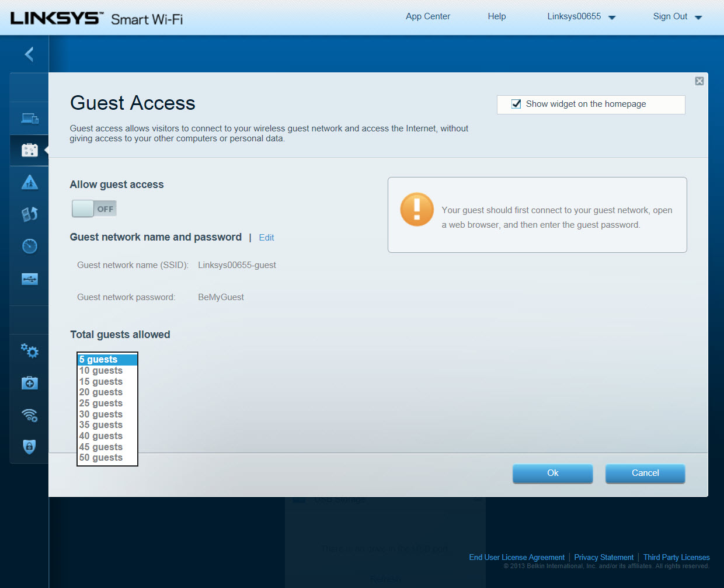
Task: Select 35 guests option
Action: point(107,425)
